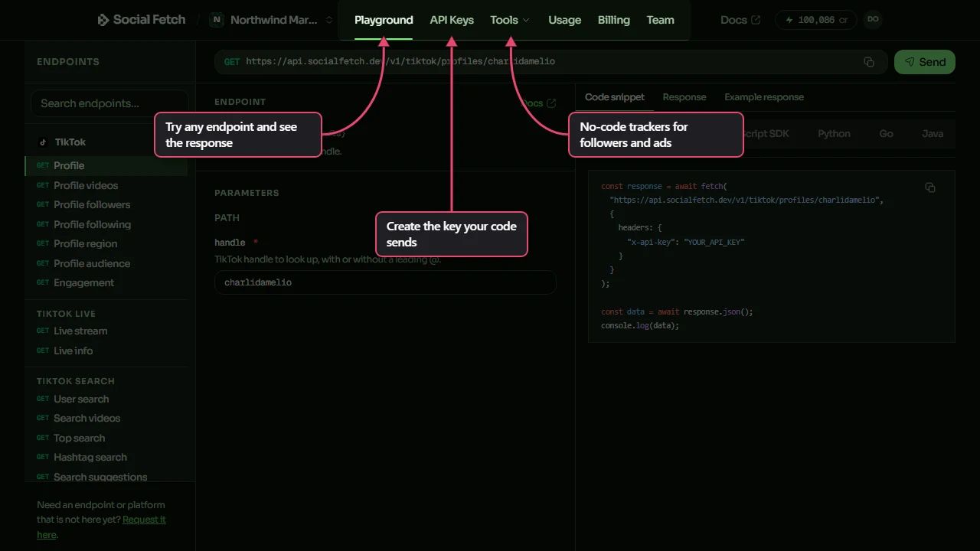Switch to the Response tab

tap(684, 97)
